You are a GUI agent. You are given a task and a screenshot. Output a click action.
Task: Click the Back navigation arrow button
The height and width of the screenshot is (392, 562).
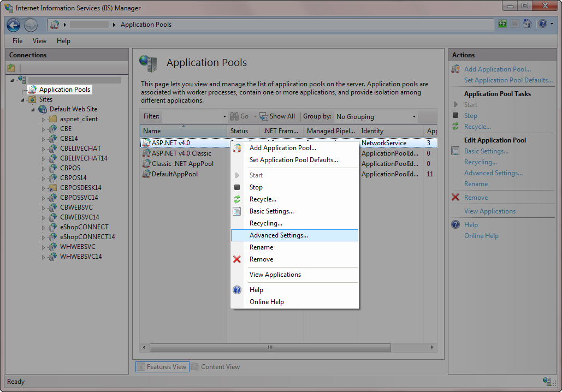[14, 25]
